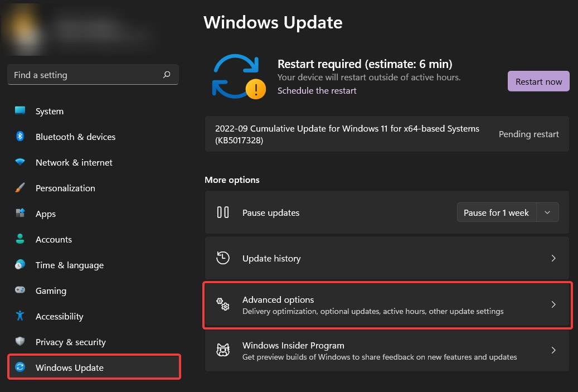Viewport: 578px width, 392px height.
Task: Click the blurred user profile area
Action: point(77,29)
